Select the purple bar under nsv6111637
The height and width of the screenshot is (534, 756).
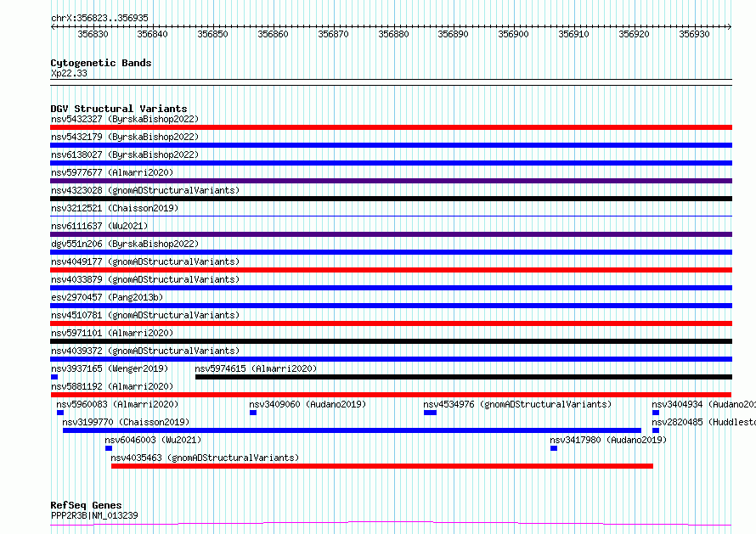click(x=391, y=234)
